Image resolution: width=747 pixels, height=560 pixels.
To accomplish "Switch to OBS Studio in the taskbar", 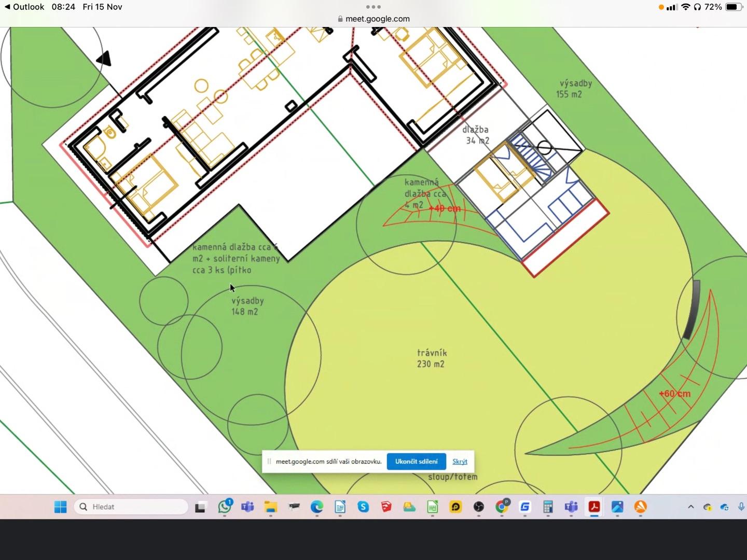I will (x=479, y=507).
